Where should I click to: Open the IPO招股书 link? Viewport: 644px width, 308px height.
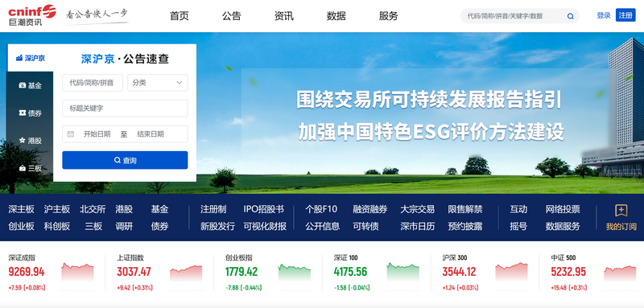pos(264,209)
